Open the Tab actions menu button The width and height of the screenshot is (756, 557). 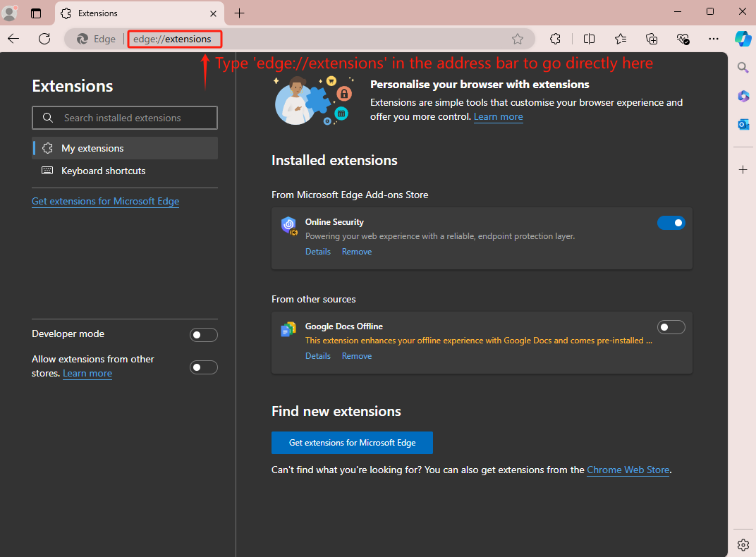(36, 13)
